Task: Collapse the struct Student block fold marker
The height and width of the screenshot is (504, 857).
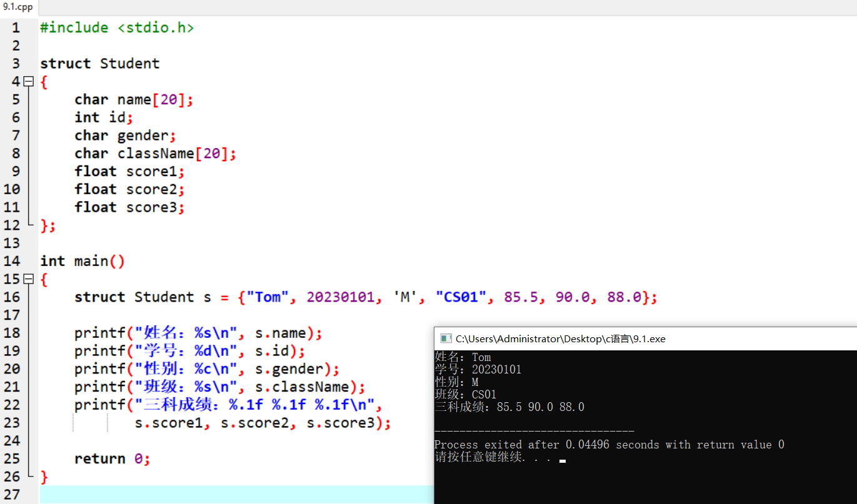Action: [28, 81]
